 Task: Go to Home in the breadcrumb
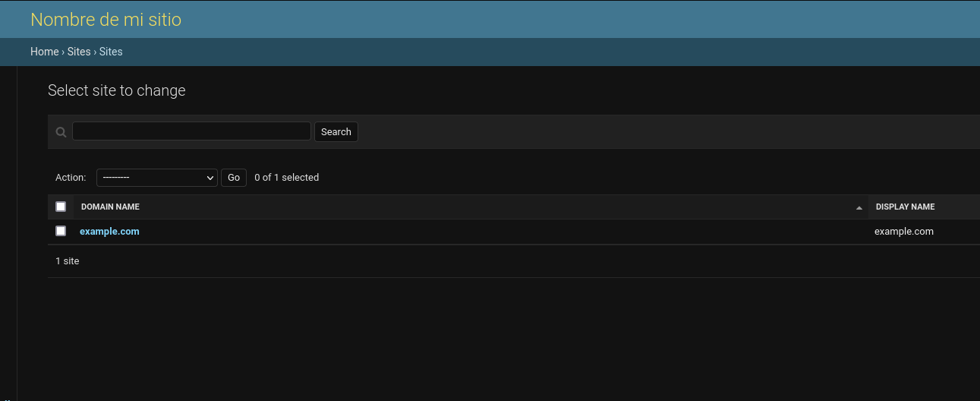44,52
